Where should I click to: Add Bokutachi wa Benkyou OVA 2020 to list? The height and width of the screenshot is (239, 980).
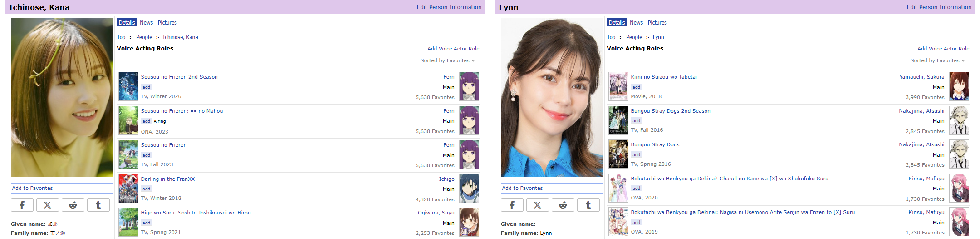pos(636,189)
